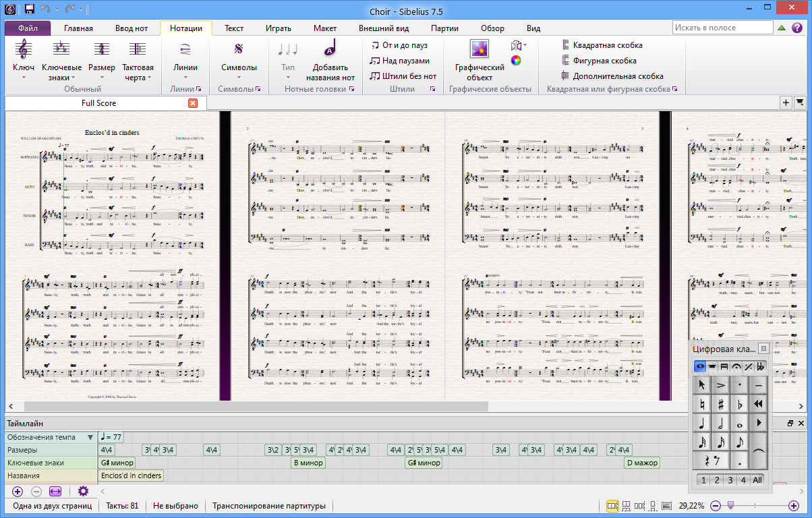The height and width of the screenshot is (518, 812).
Task: Select voice 1 on keypad
Action: coord(703,480)
